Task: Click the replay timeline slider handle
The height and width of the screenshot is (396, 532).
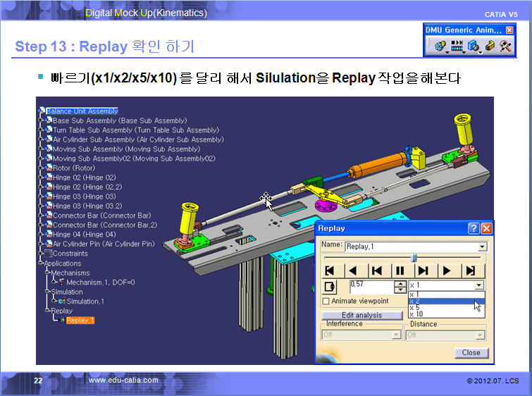Action: coord(414,258)
